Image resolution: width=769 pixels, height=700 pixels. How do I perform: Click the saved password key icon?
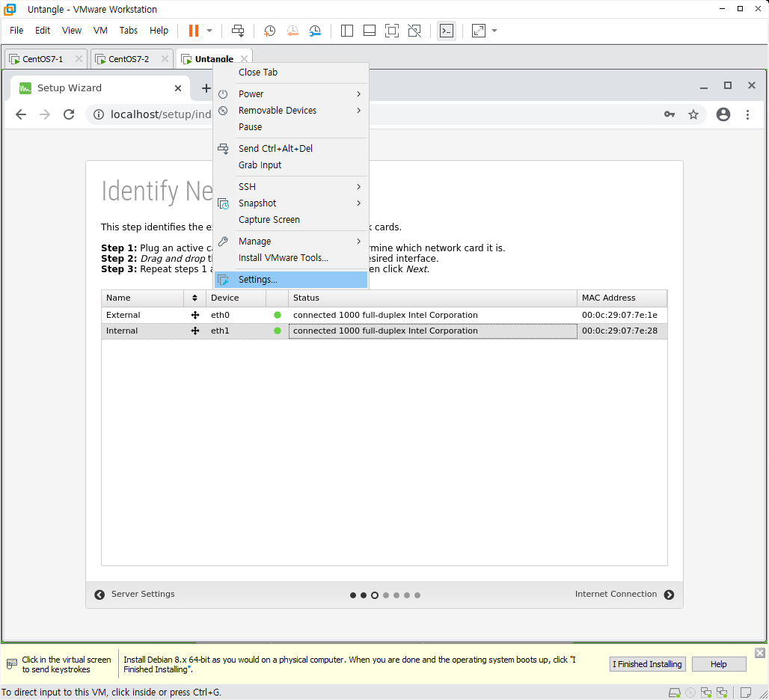click(670, 114)
